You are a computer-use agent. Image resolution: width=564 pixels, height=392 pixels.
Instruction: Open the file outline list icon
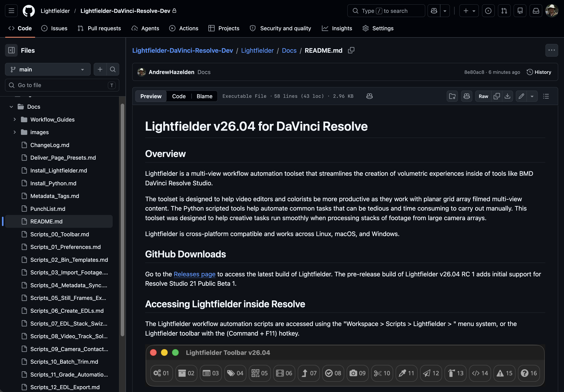[x=546, y=96]
